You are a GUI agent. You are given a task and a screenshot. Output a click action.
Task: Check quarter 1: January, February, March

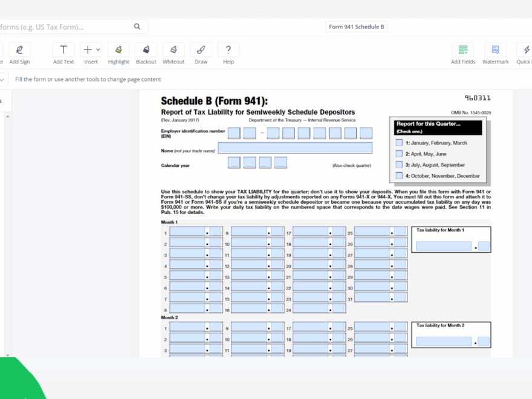[x=399, y=143]
